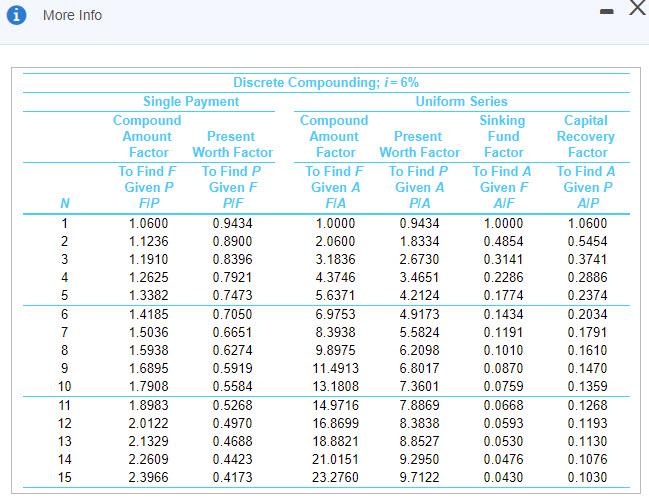This screenshot has width=649, height=504.
Task: Click value 0.4854 in row 2
Action: (x=503, y=241)
